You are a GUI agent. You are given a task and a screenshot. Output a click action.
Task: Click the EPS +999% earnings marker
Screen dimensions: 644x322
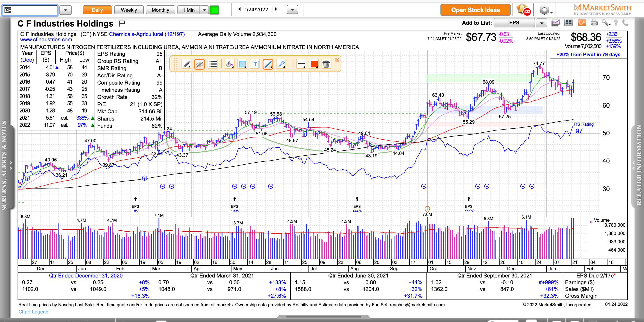click(x=469, y=205)
